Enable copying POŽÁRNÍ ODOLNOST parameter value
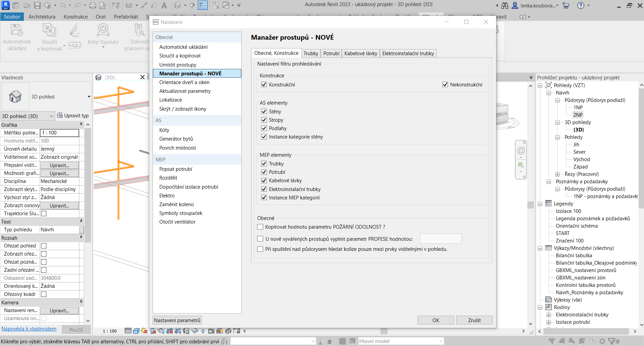 [x=260, y=227]
